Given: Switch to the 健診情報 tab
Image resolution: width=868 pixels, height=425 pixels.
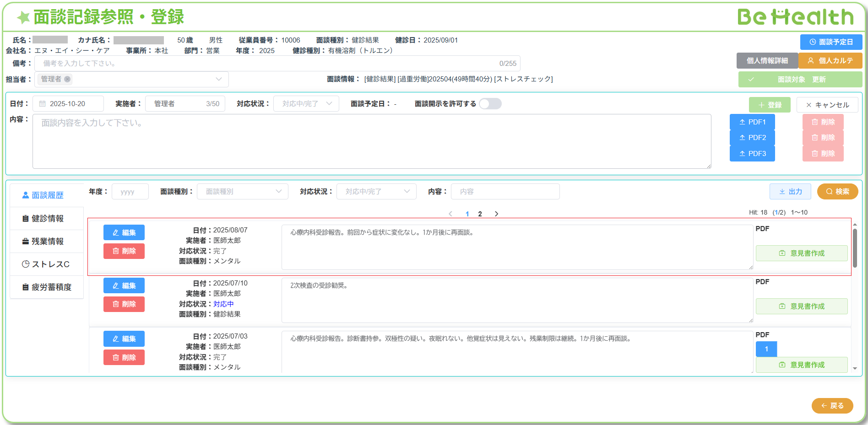Looking at the screenshot, I should (47, 219).
